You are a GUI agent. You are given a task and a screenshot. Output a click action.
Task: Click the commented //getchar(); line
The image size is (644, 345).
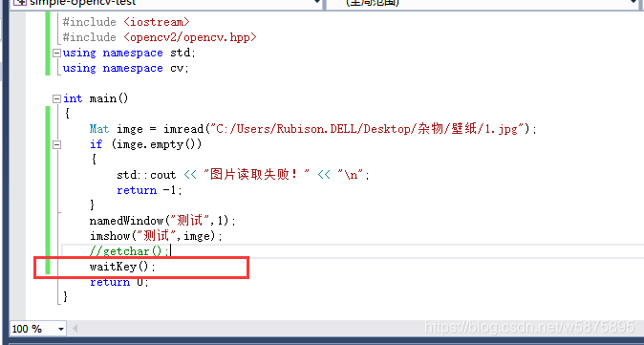tap(129, 251)
